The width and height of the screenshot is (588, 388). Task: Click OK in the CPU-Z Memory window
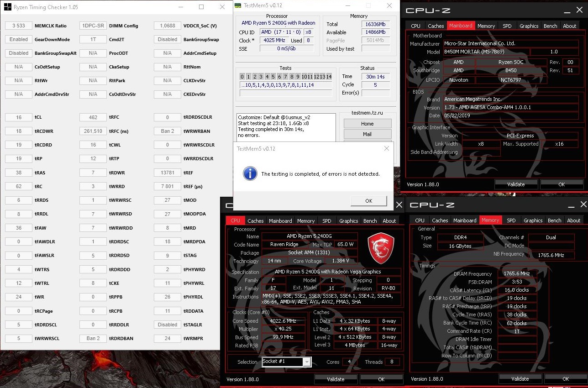point(566,379)
